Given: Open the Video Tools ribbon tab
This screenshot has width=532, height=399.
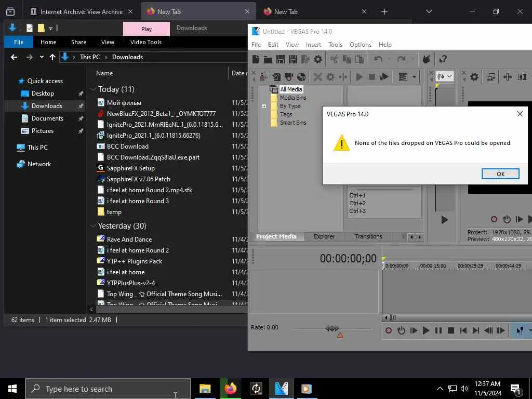Looking at the screenshot, I should point(146,42).
